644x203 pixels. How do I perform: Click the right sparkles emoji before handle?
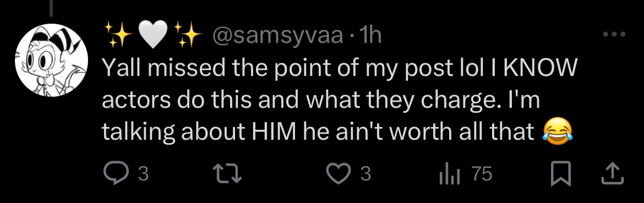[x=187, y=35]
